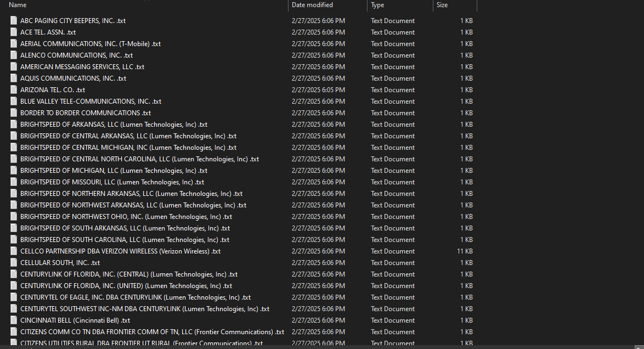Select file name BRIGHTSPEED OF NORTHWEST OHIO, INC.
Viewport: 644px width, 349px height.
[x=126, y=216]
